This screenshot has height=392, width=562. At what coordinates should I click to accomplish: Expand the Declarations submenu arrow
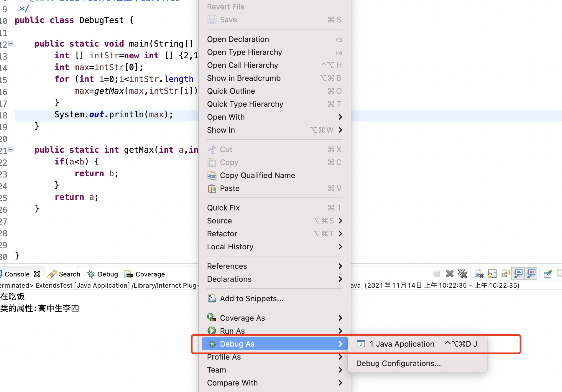click(340, 279)
